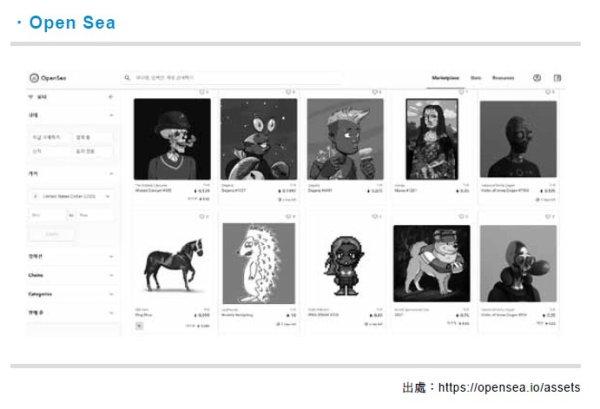Open the account profile icon
This screenshot has height=409, width=600.
click(x=537, y=78)
